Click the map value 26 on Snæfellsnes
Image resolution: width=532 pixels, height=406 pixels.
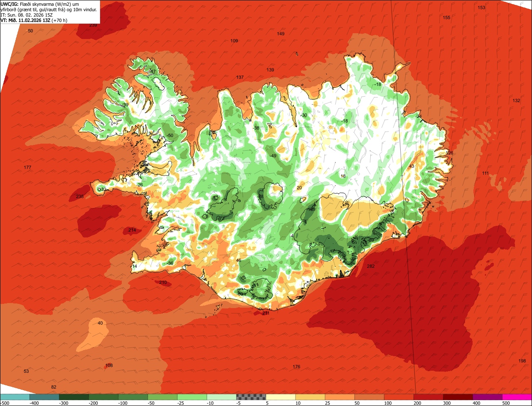click(140, 185)
